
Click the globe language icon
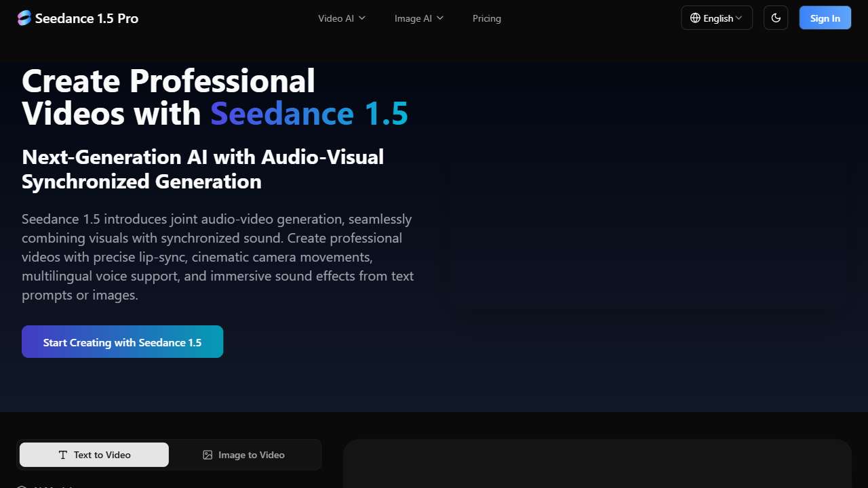tap(695, 18)
